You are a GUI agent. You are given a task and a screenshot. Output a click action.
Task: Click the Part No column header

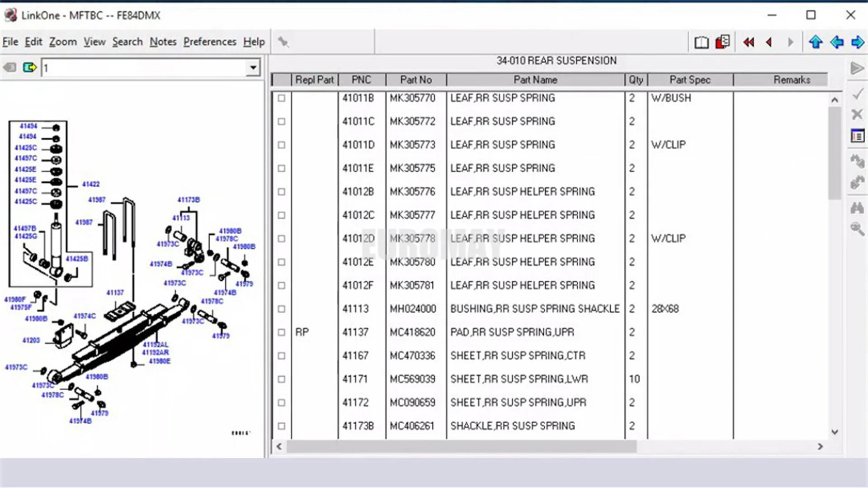pyautogui.click(x=415, y=80)
